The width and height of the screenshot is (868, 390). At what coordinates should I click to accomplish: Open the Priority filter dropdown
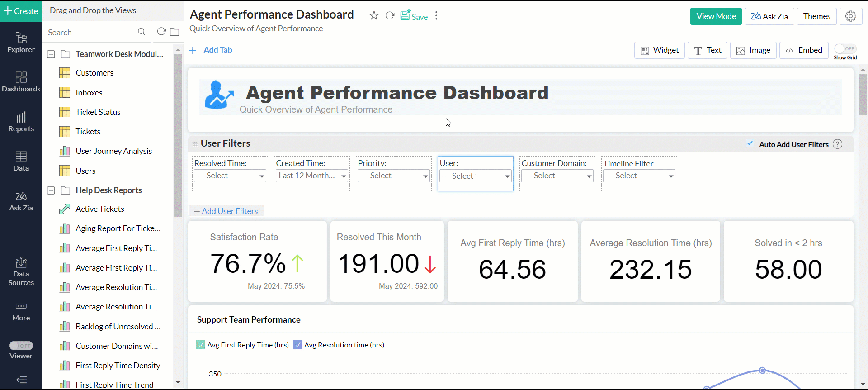tap(393, 176)
